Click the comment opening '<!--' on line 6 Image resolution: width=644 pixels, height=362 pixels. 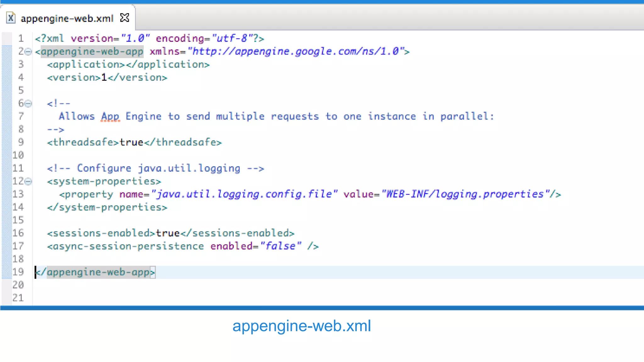[59, 103]
